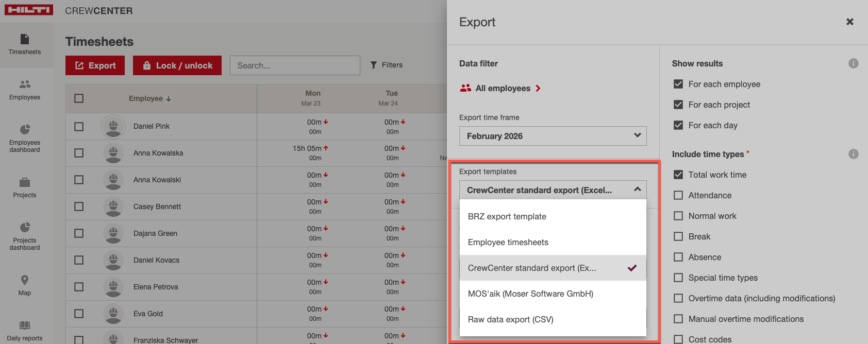Click info icon beside Include time types

pos(854,154)
